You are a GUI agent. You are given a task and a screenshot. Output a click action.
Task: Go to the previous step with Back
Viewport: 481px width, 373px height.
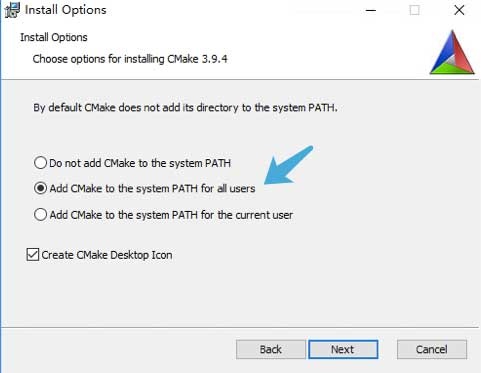click(x=271, y=349)
